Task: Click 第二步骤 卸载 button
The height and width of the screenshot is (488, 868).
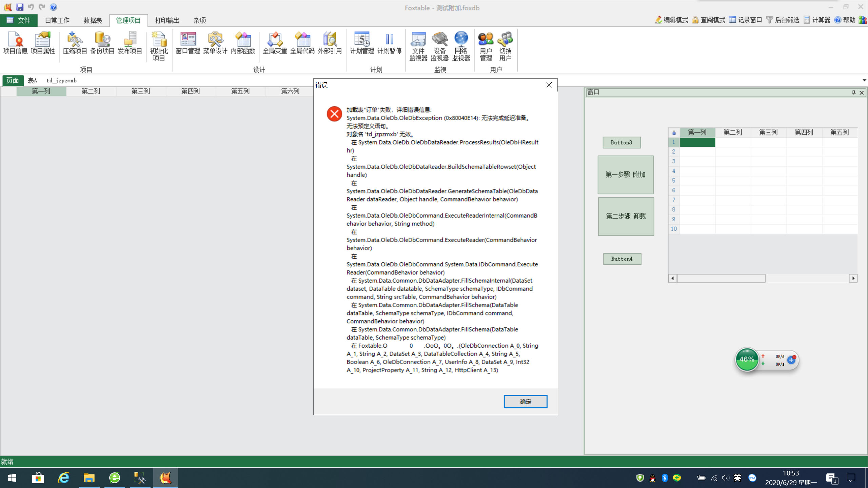Action: click(626, 216)
